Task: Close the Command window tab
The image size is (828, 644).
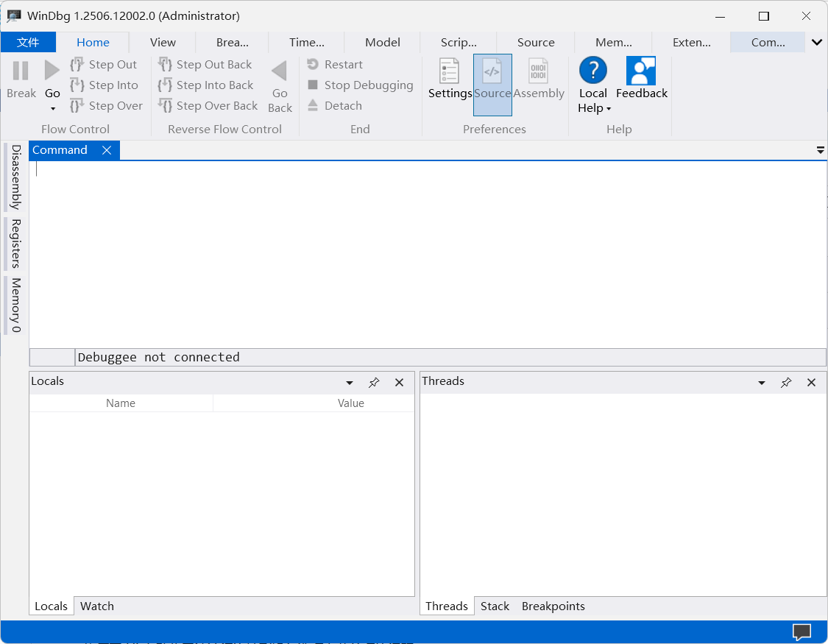Action: pyautogui.click(x=107, y=150)
